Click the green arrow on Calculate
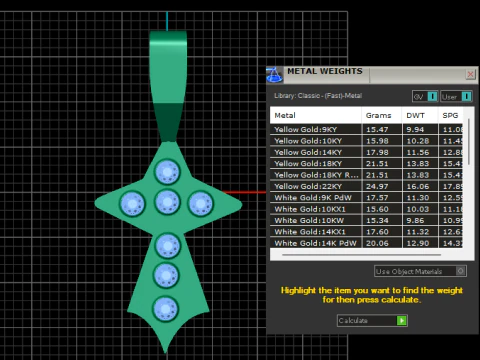The height and width of the screenshot is (360, 480). 402,321
